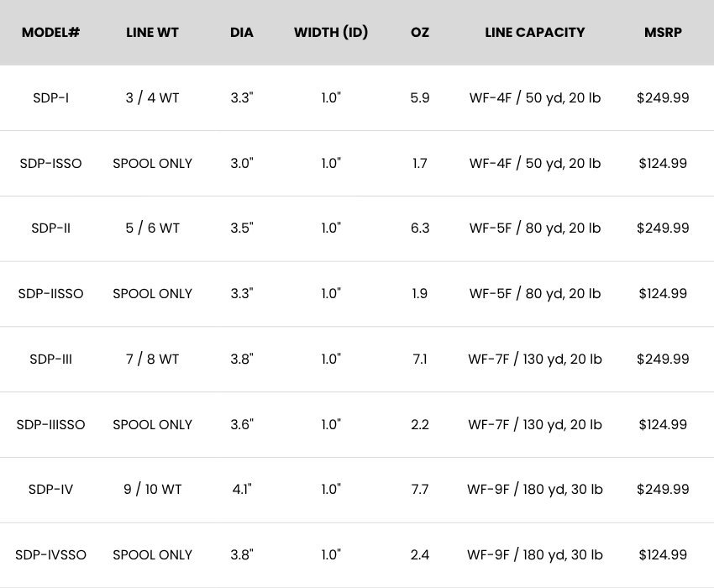
Task: Click the SDP-IISSO model name
Action: 50,293
